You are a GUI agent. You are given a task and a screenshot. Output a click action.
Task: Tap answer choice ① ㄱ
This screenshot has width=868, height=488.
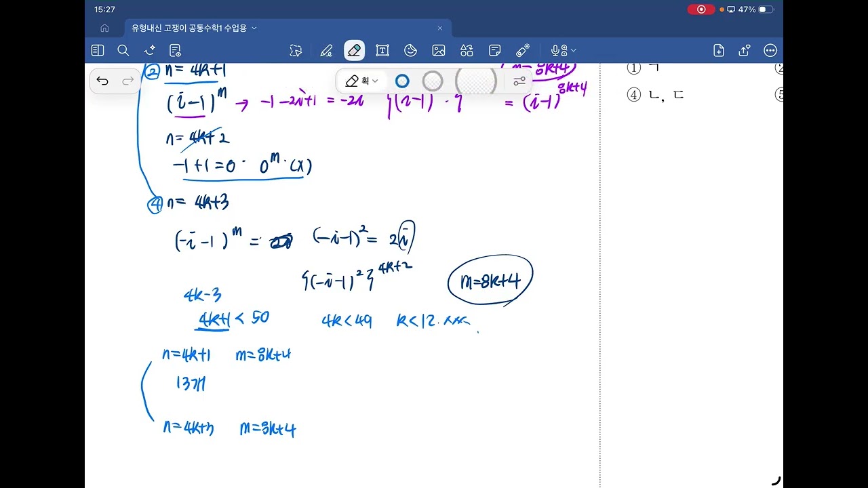[x=643, y=68]
